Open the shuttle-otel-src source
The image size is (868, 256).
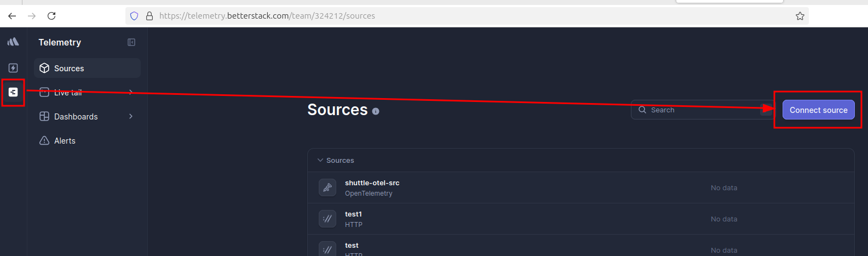(372, 183)
